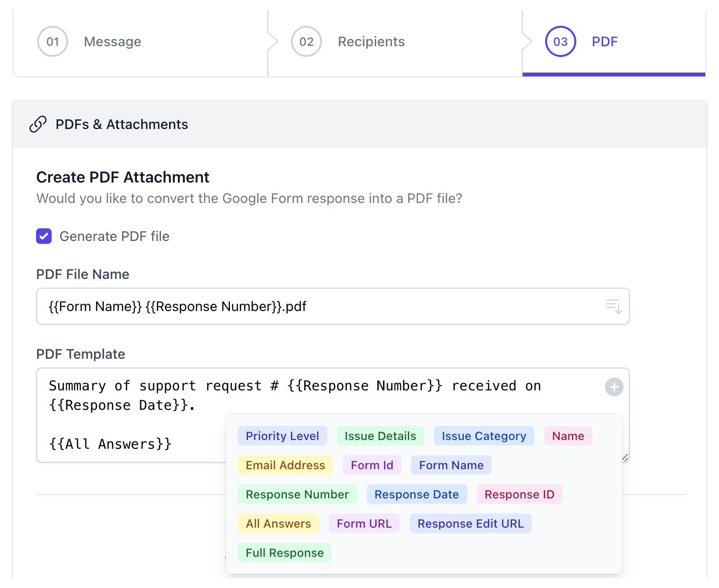719x588 pixels.
Task: Uncheck the Generate PDF file checkbox
Action: [x=44, y=236]
